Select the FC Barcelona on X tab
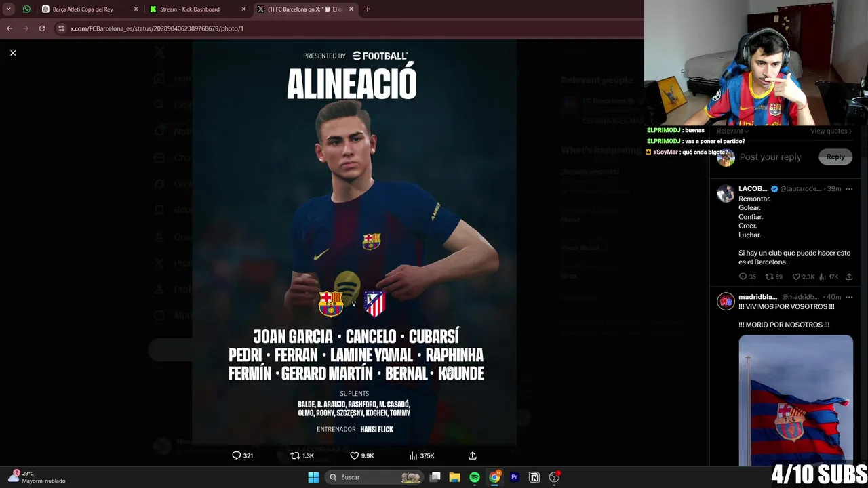The image size is (868, 488). tap(305, 9)
